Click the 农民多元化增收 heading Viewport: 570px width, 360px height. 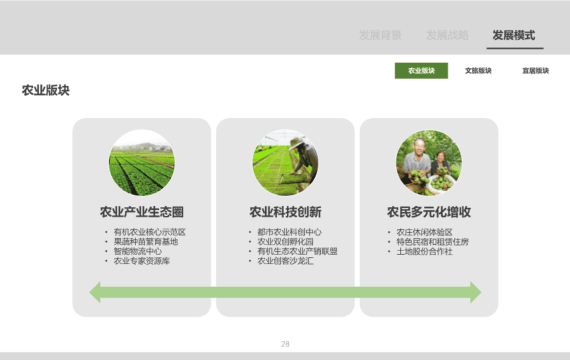coord(429,212)
